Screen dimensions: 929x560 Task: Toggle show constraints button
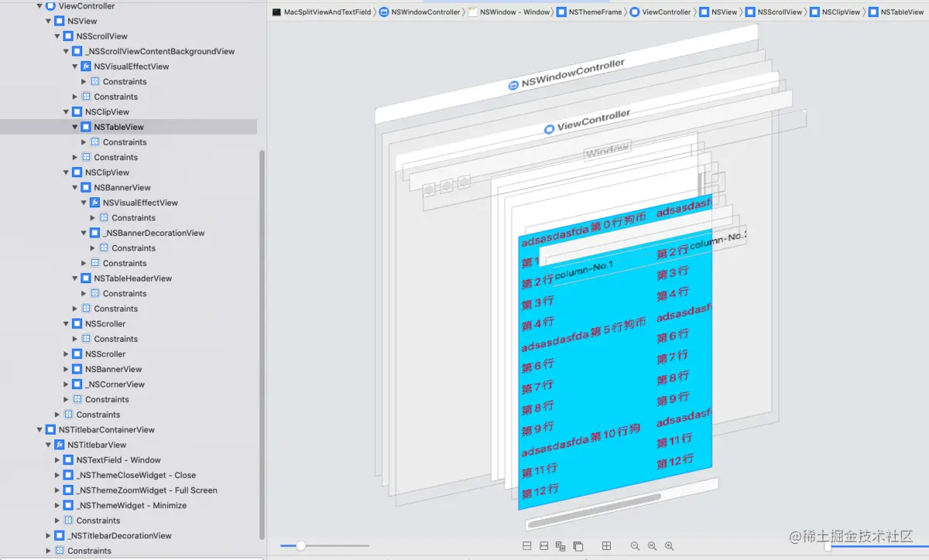click(543, 546)
